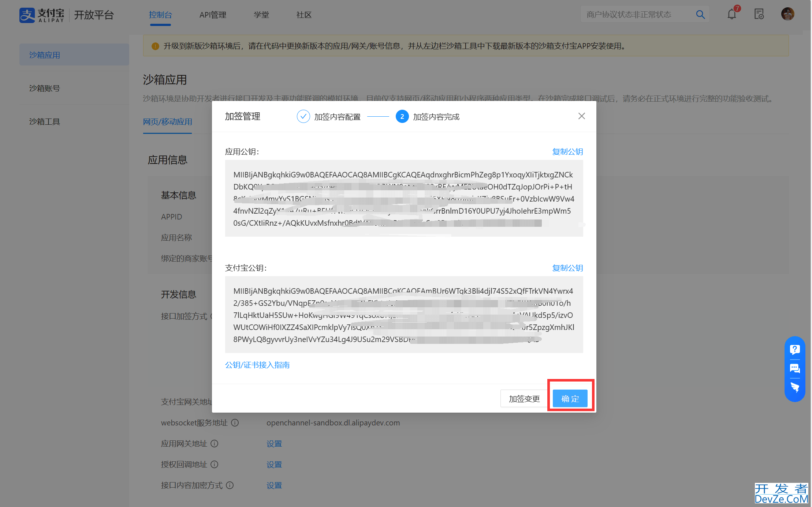Click the Alipay logo in the header
Screen dimensions: 812x507
42,15
